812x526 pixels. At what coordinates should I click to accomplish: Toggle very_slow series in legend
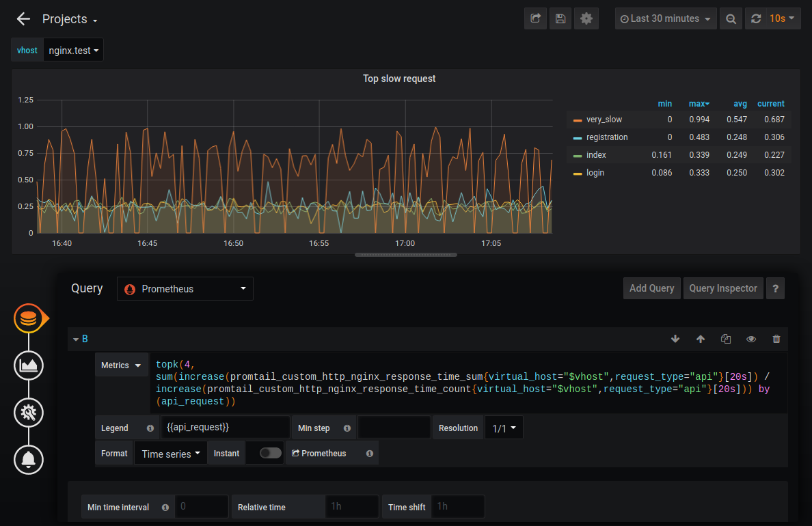point(604,120)
